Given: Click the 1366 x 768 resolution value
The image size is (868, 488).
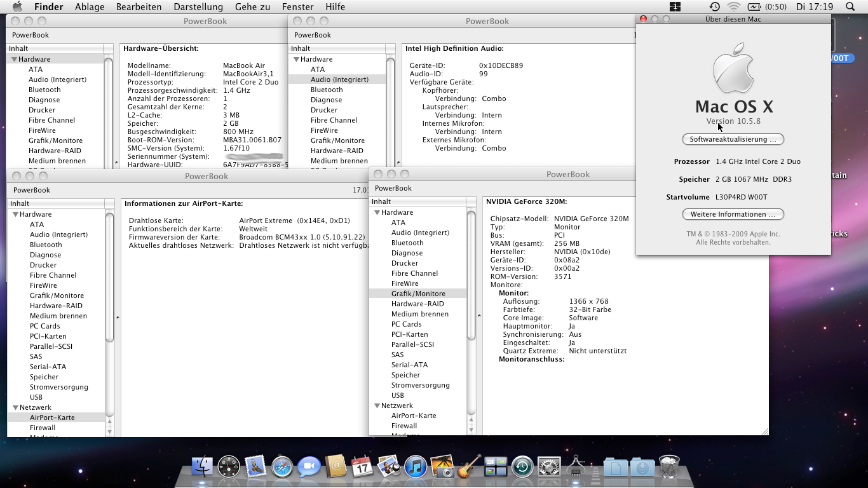Looking at the screenshot, I should tap(589, 301).
